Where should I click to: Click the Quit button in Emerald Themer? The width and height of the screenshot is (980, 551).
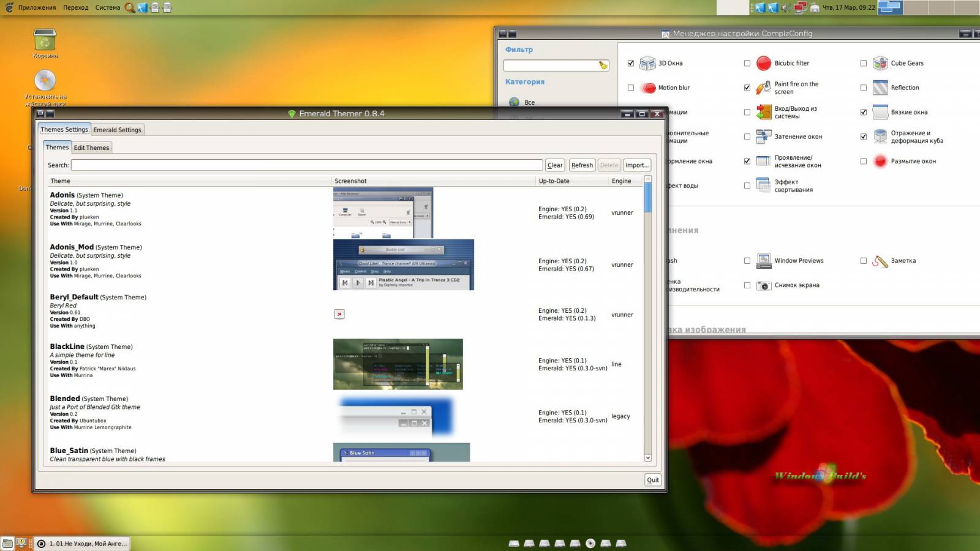[653, 480]
